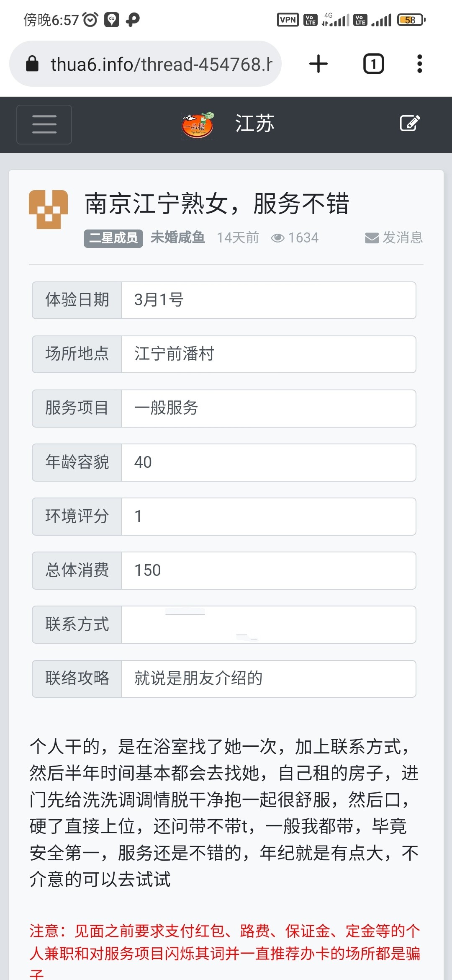Viewport: 452px width, 980px height.
Task: Tap the URL address bar
Action: point(161,64)
